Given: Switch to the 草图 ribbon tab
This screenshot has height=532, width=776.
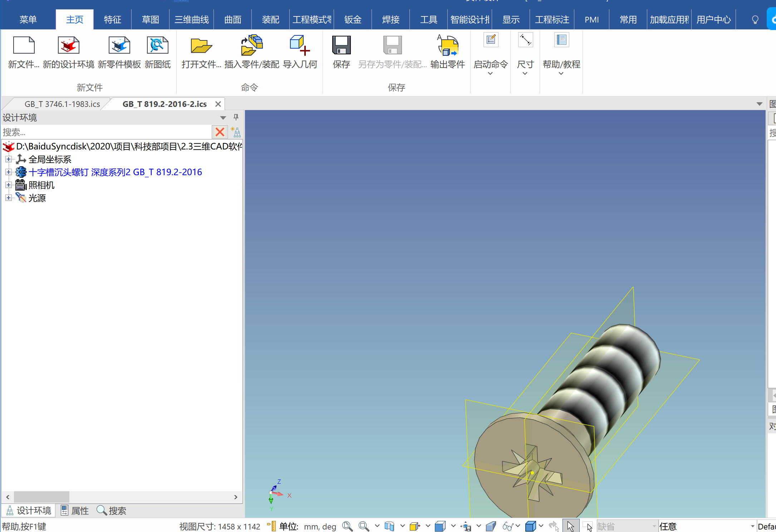Looking at the screenshot, I should pos(151,20).
